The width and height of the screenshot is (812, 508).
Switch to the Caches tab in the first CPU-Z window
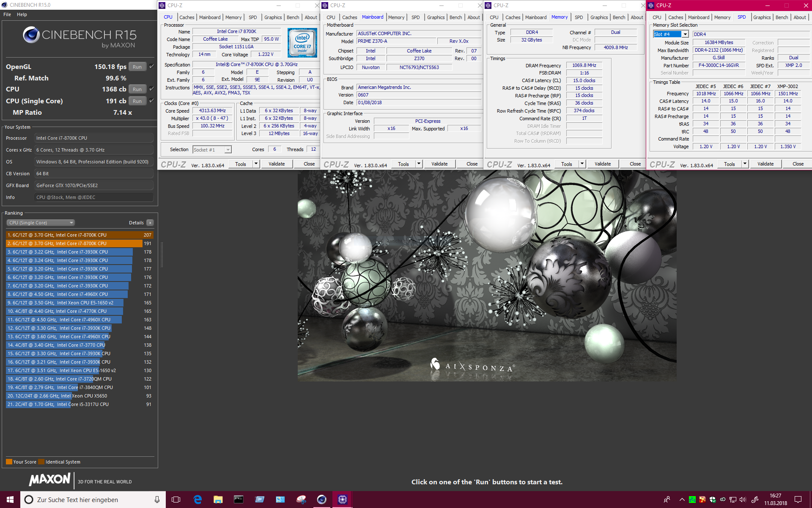pyautogui.click(x=187, y=17)
